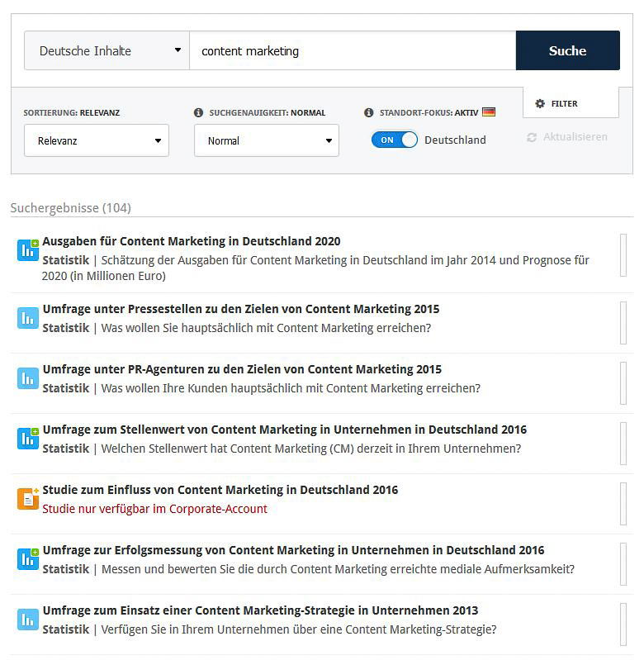This screenshot has width=644, height=660.
Task: Open Studie nur verfügbar im Corporate-Account link
Action: [x=154, y=509]
